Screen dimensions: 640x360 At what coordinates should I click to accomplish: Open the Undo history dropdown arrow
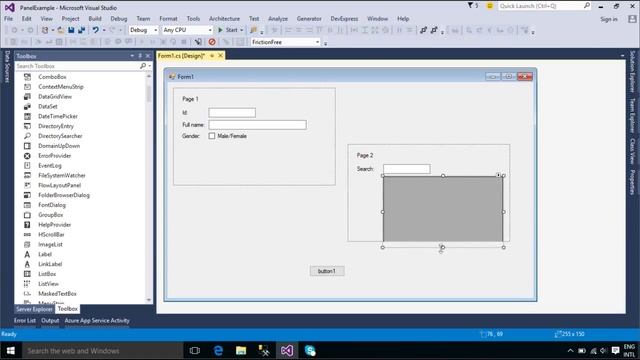coord(104,30)
